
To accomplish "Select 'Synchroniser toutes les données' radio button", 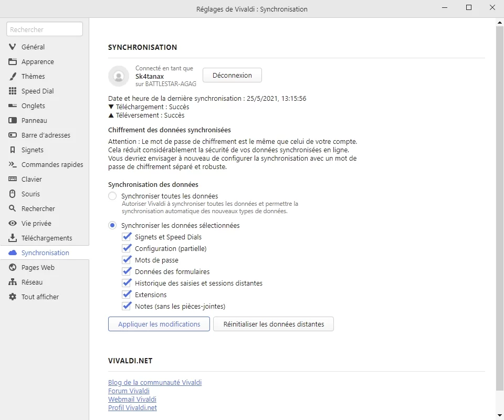I will pos(112,196).
